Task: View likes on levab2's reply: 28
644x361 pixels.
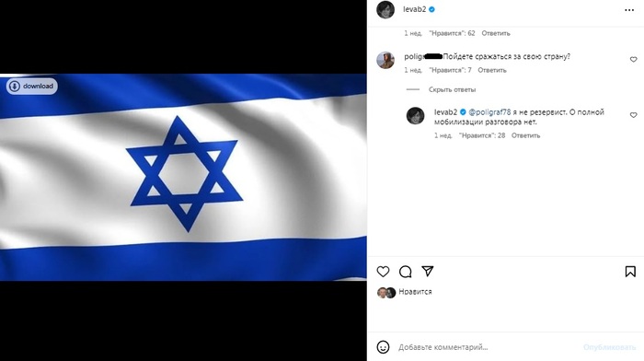Action: [x=482, y=135]
